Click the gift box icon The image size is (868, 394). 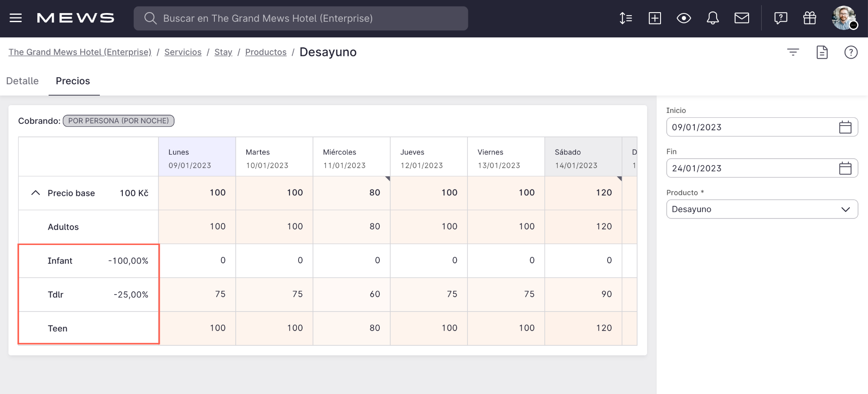coord(809,18)
